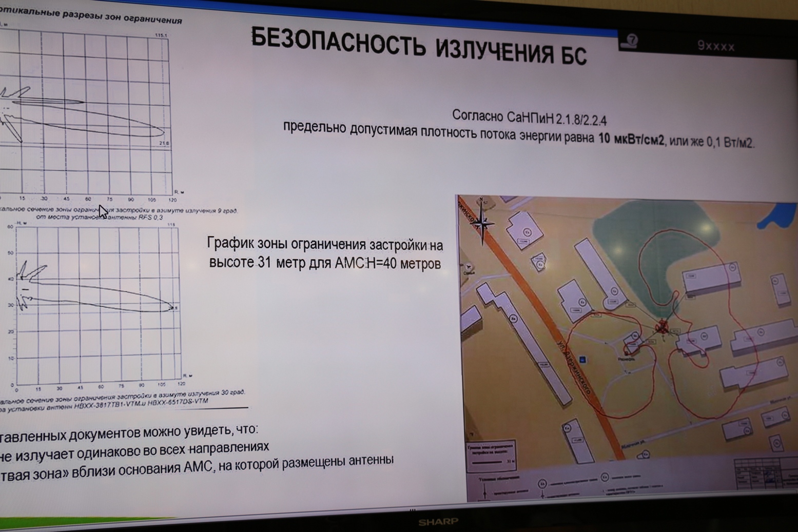The image size is (798, 532).
Task: Click the map legend box showing 31 м
Action: pos(491,455)
